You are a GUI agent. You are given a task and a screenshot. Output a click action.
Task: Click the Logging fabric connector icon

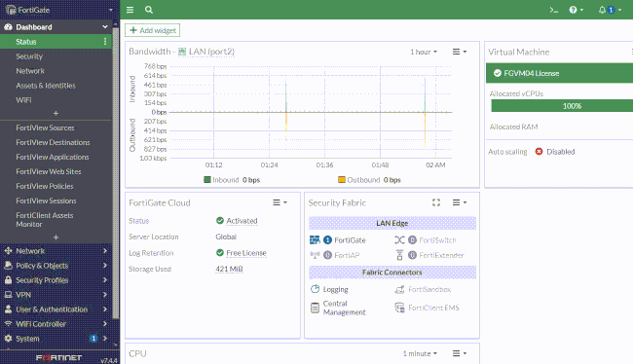pyautogui.click(x=315, y=289)
